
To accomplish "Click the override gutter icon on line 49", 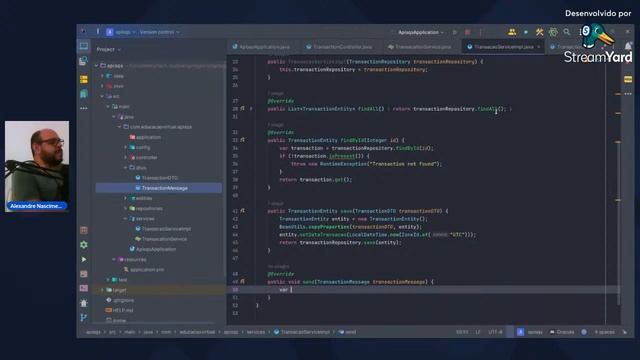I will 242,281.
